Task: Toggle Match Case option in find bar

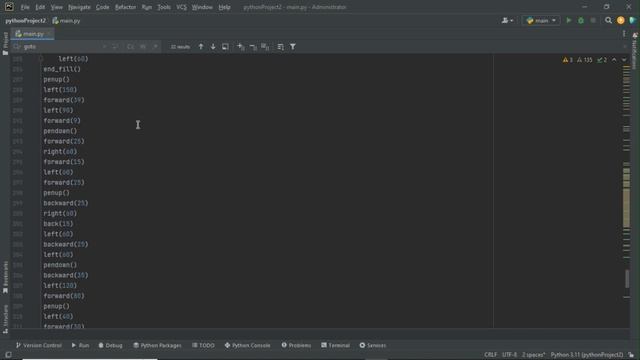Action: click(131, 47)
